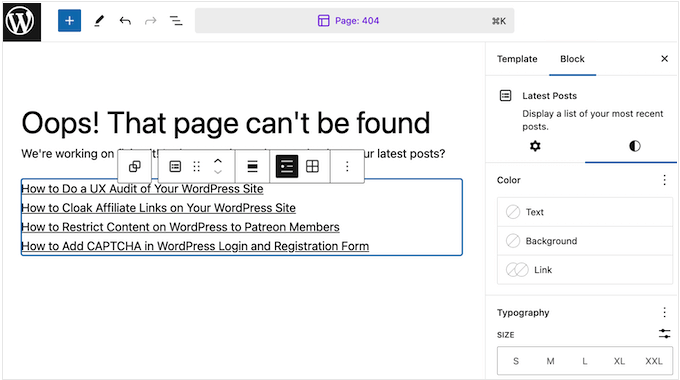
Task: Open the Document Overview list view
Action: click(176, 21)
